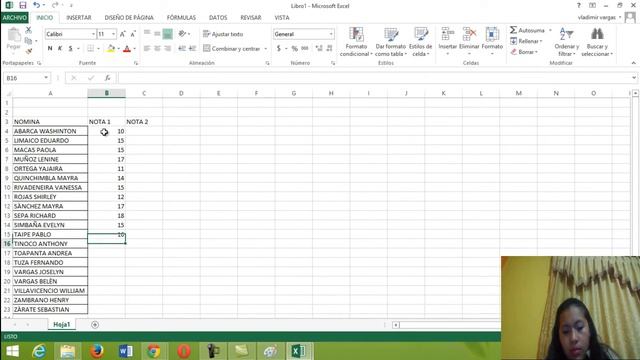Align text to the top
Screen dimensions: 640x360
tap(147, 34)
